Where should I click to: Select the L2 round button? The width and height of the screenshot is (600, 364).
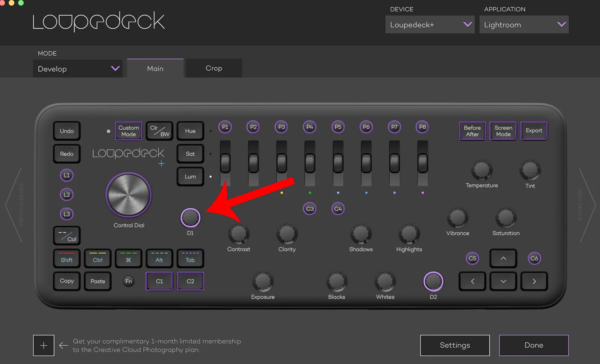[x=67, y=195]
